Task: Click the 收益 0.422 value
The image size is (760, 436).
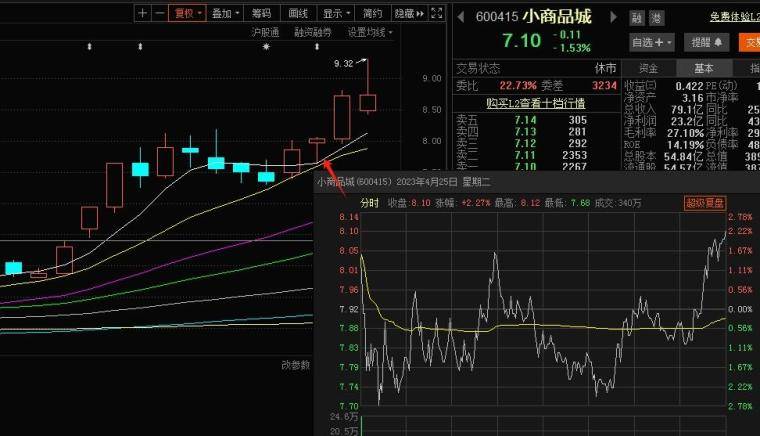Action: (x=689, y=86)
